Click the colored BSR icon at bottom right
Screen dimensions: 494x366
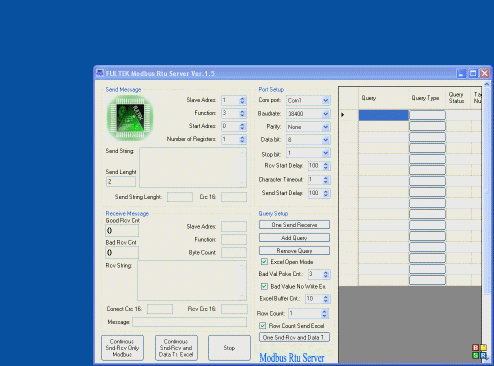[479, 352]
